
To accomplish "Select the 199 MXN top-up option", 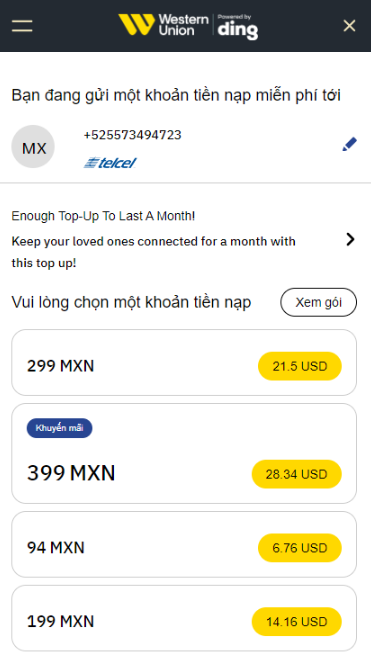I will pyautogui.click(x=184, y=618).
